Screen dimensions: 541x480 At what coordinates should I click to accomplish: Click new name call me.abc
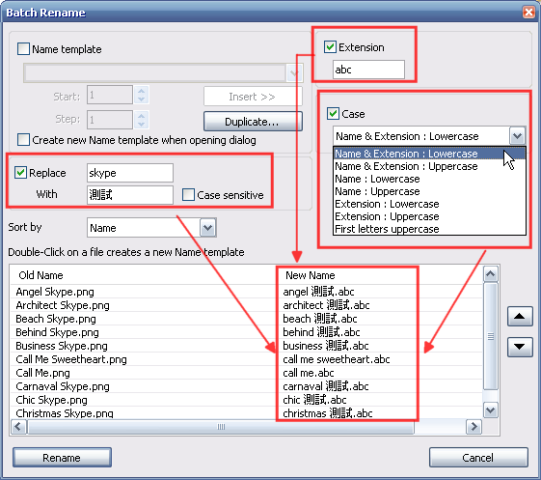pyautogui.click(x=308, y=373)
